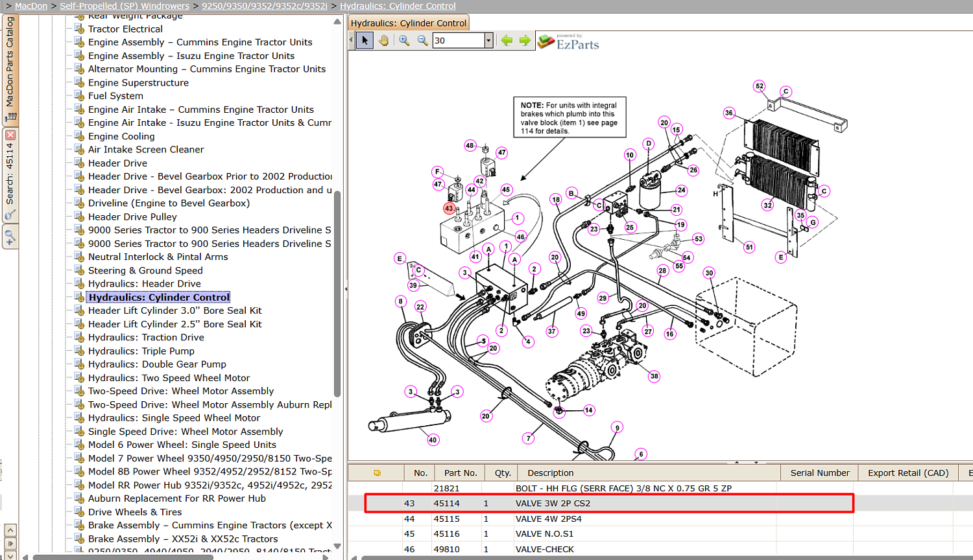Viewport: 973px width, 560px height.
Task: Activate the hand pan tool
Action: click(383, 40)
